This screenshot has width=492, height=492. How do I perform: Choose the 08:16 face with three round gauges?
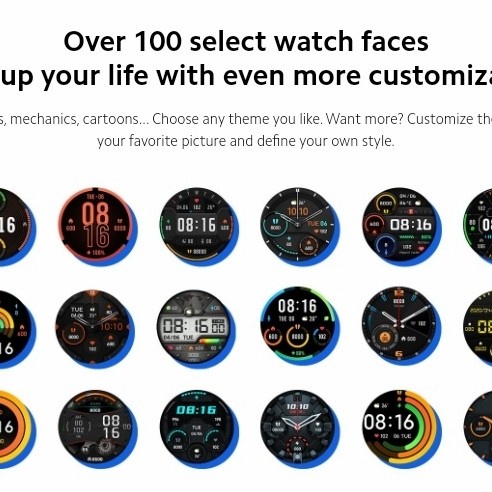click(x=299, y=327)
